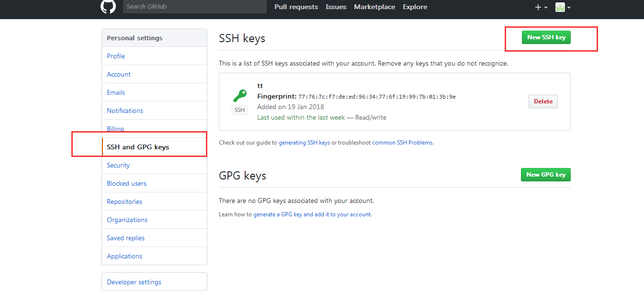Select Blocked users in settings sidebar
This screenshot has width=644, height=291.
[154, 183]
